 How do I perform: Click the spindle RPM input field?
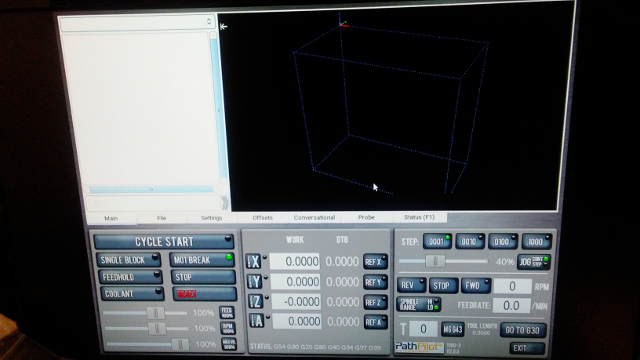(x=513, y=286)
